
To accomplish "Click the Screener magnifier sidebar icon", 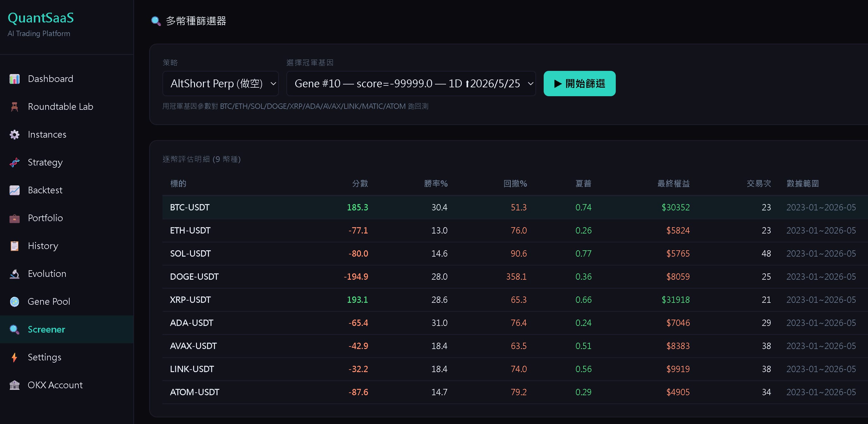I will (15, 330).
